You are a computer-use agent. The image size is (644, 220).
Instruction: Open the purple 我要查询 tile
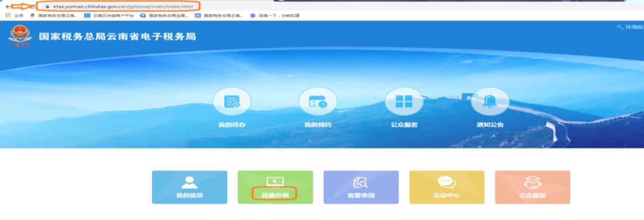pyautogui.click(x=361, y=187)
